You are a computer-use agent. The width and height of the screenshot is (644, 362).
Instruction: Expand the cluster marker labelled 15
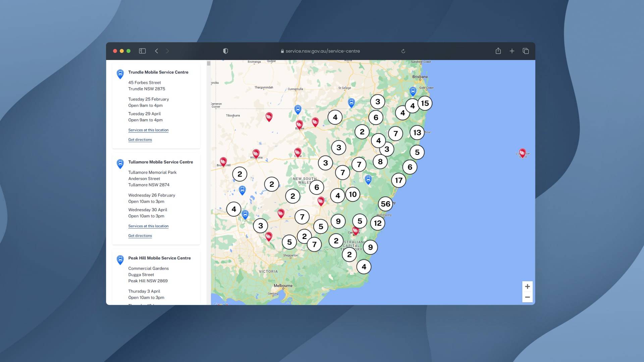click(x=425, y=103)
